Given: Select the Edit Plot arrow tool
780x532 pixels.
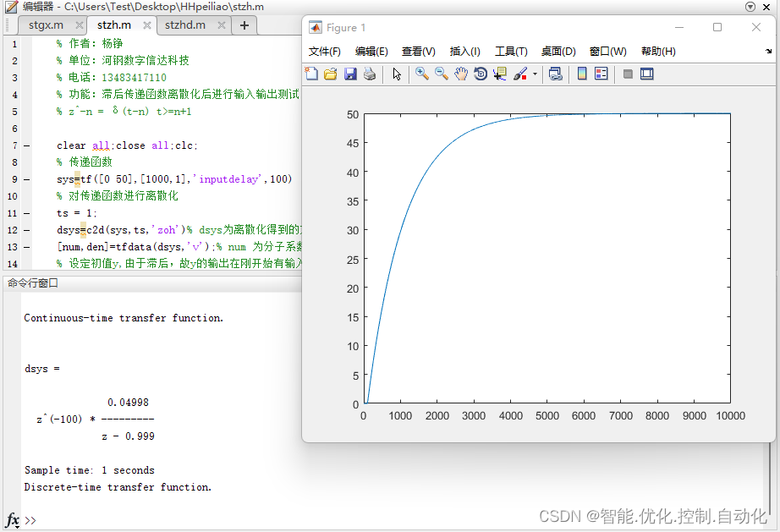Looking at the screenshot, I should pos(397,74).
